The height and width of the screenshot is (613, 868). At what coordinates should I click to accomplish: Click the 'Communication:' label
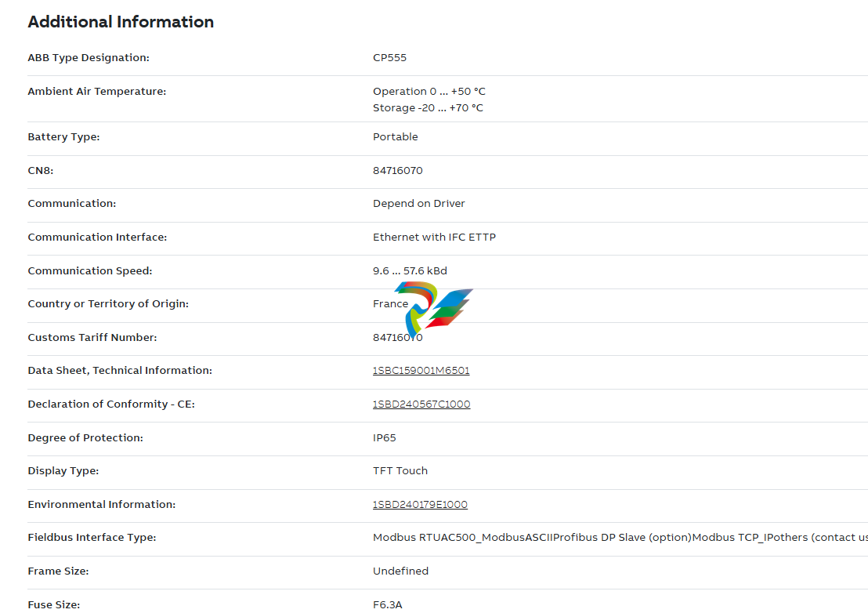[x=72, y=203]
